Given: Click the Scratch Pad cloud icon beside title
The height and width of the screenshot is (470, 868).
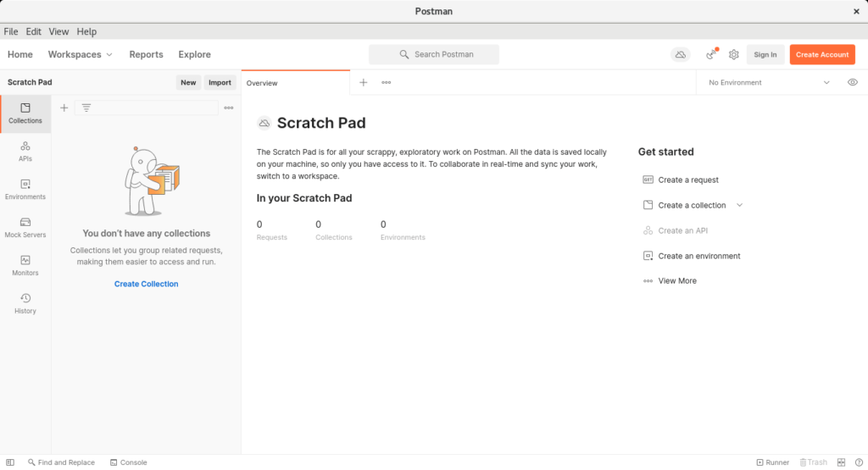Looking at the screenshot, I should tap(264, 124).
